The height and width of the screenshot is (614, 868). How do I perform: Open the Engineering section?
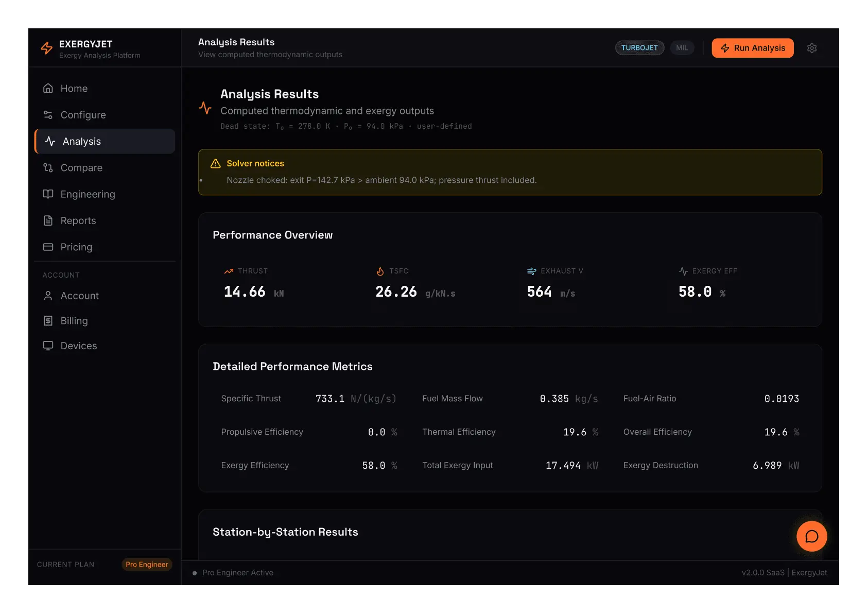105,194
